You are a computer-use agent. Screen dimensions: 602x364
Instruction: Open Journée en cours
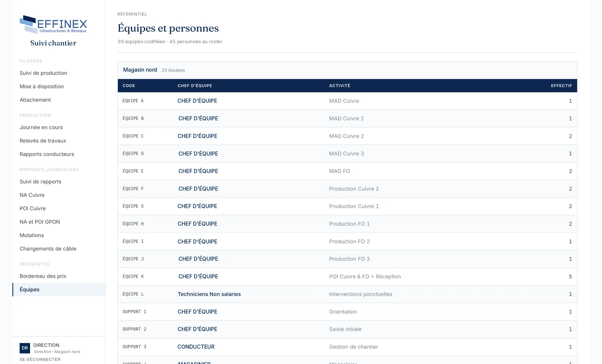click(41, 127)
